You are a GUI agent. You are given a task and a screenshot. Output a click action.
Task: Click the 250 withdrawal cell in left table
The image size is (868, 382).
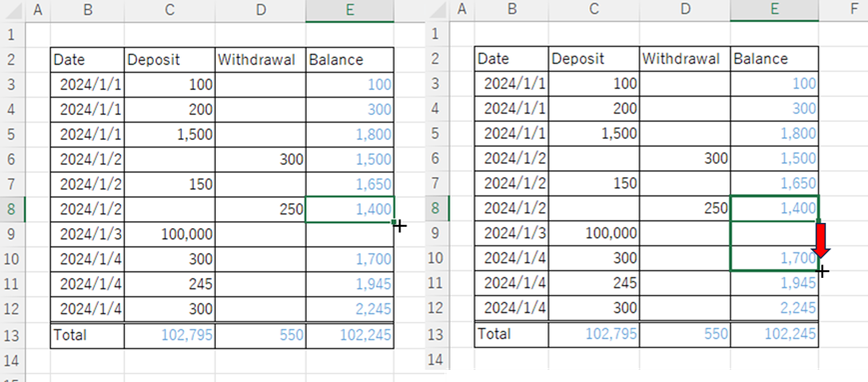click(x=260, y=210)
